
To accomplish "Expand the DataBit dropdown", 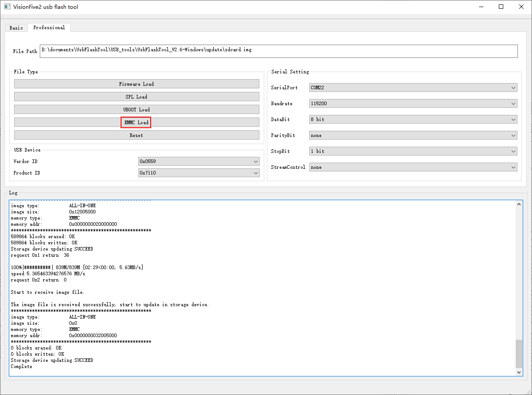I will 413,119.
